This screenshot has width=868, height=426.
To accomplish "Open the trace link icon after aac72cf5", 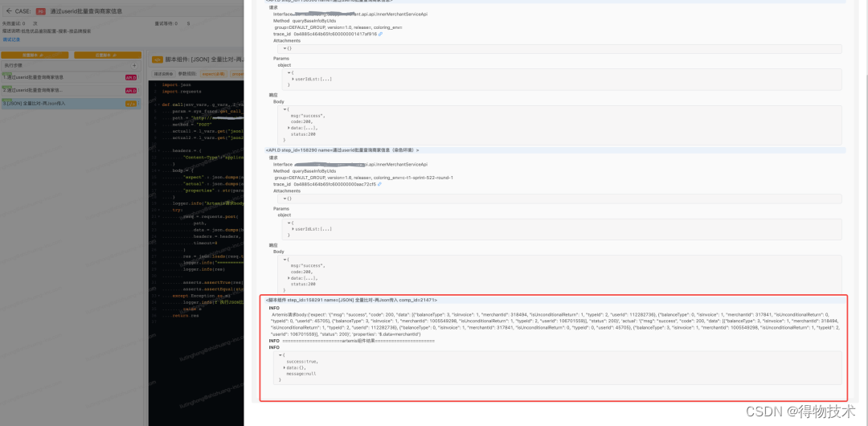I will 379,184.
